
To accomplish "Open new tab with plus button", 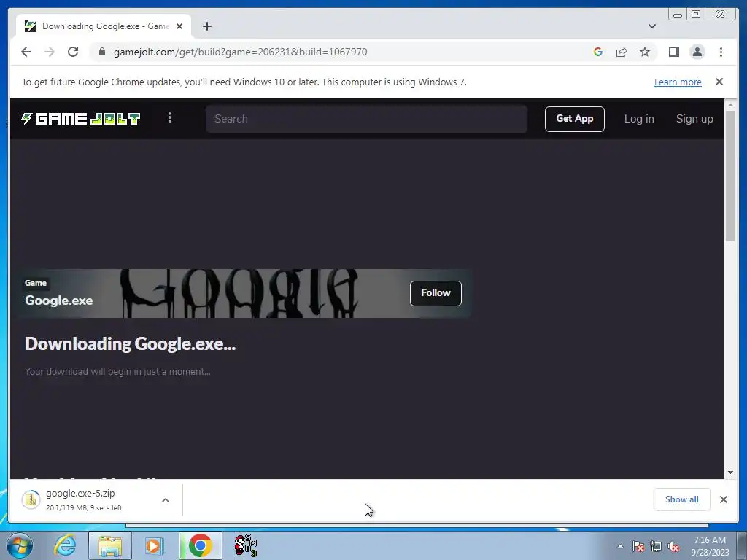I will 206,26.
